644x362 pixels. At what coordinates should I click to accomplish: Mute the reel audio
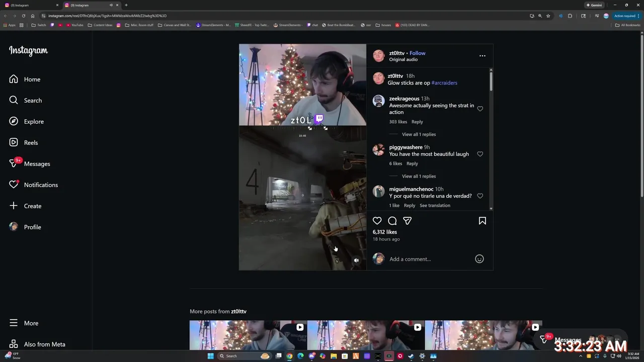(x=356, y=260)
